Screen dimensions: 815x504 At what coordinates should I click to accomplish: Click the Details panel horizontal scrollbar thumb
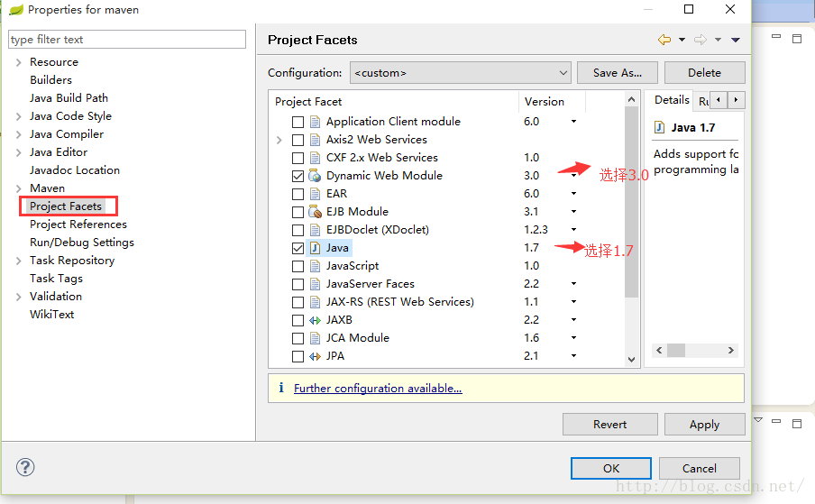coord(675,350)
